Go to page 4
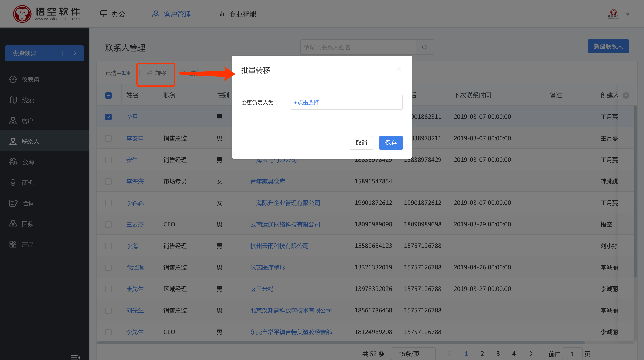 point(514,354)
